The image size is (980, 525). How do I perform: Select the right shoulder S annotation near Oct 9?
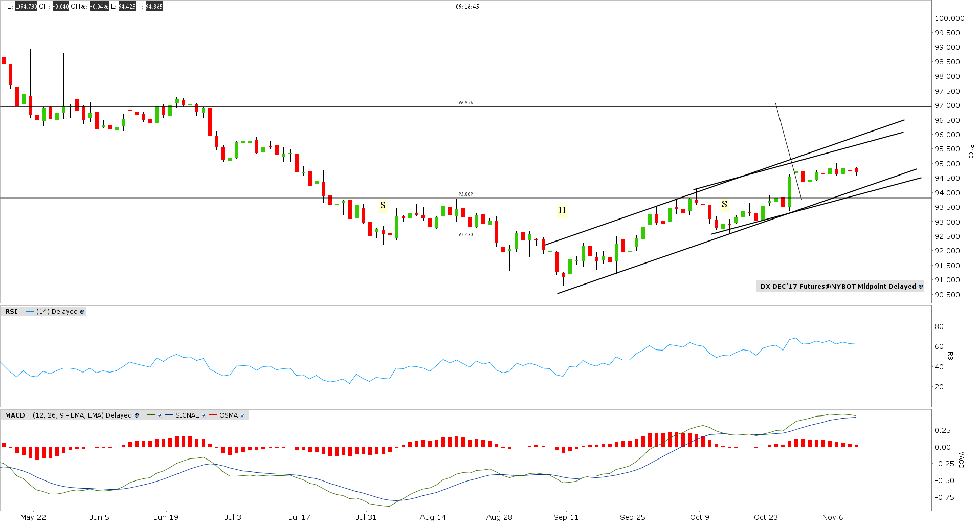tap(724, 205)
